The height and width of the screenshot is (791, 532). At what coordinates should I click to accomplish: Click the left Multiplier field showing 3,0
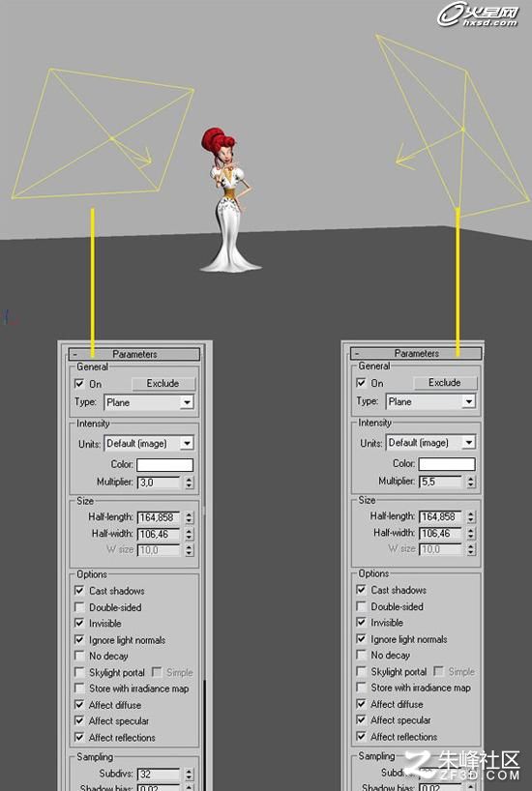159,483
